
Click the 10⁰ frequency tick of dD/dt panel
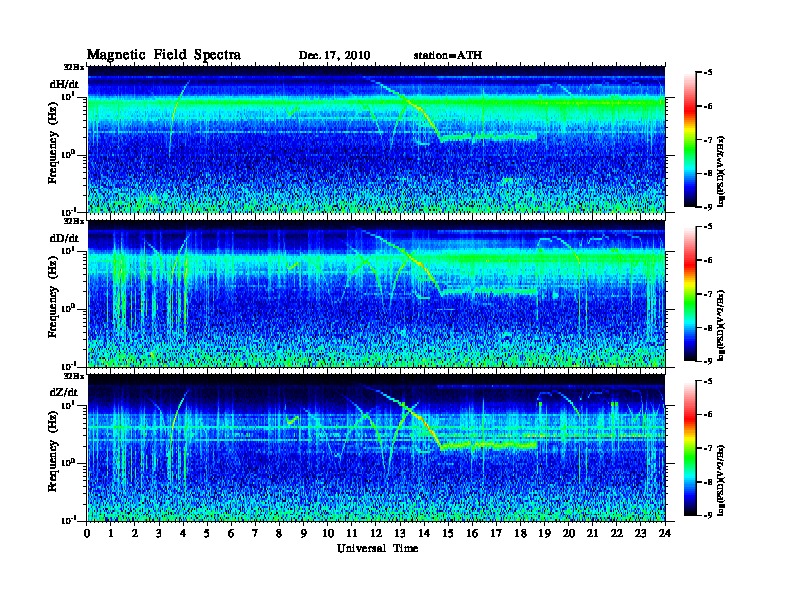69,309
